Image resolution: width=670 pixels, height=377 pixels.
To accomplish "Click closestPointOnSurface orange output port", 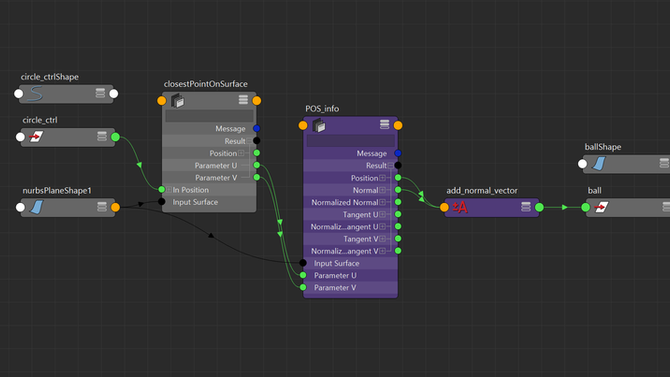I will [x=257, y=100].
